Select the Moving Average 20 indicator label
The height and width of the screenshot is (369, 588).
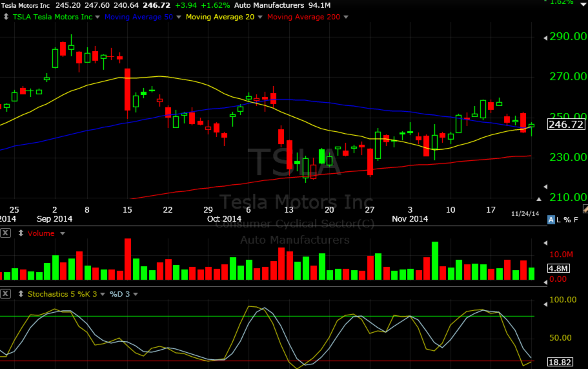[220, 17]
